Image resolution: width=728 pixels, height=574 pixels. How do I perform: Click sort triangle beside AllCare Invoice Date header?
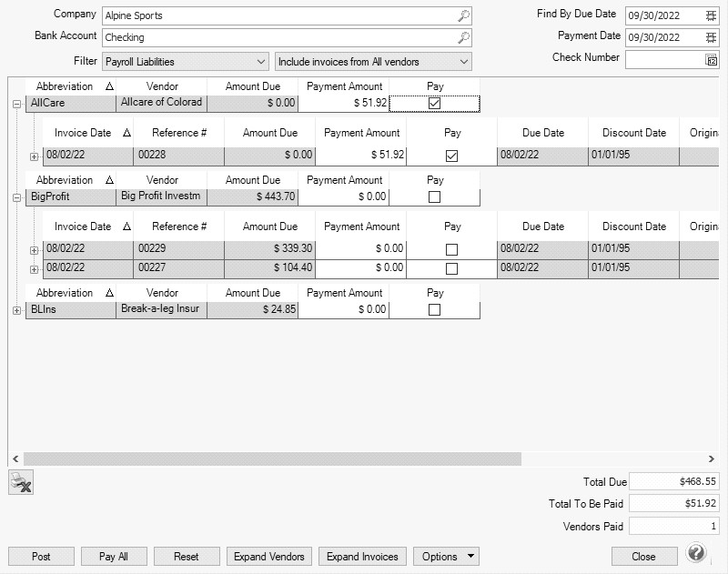[126, 133]
